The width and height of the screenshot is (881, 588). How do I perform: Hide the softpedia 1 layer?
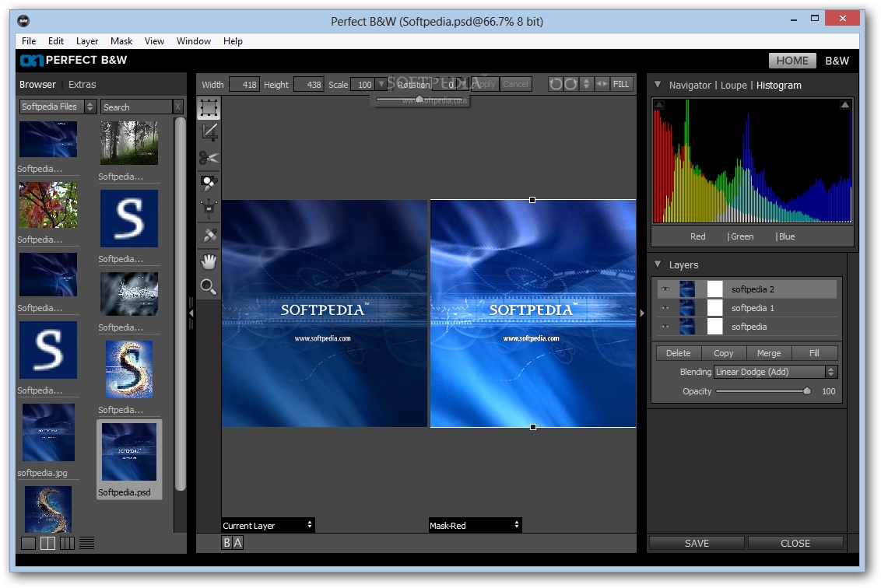coord(665,308)
